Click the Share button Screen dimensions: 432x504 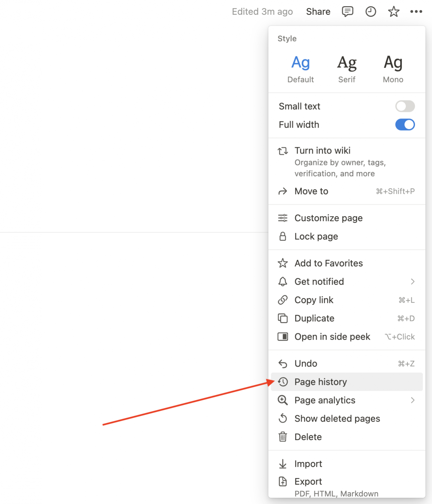(318, 11)
